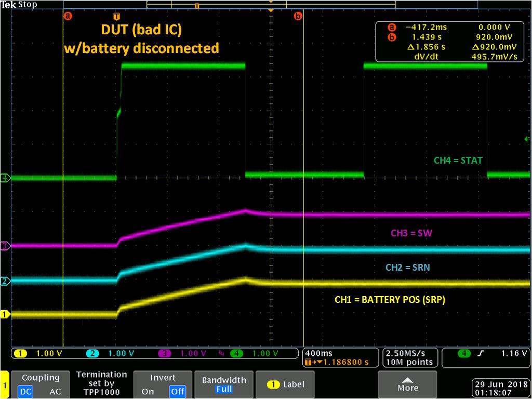The width and height of the screenshot is (532, 399).
Task: Click channel 2 ground reference marker
Action: pos(5,281)
